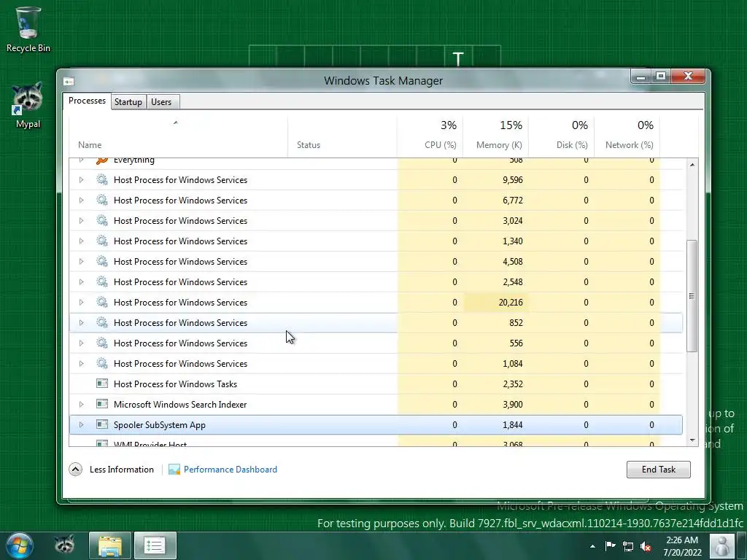Click the 2,352 memory value cell
Image resolution: width=747 pixels, height=560 pixels.
click(495, 384)
